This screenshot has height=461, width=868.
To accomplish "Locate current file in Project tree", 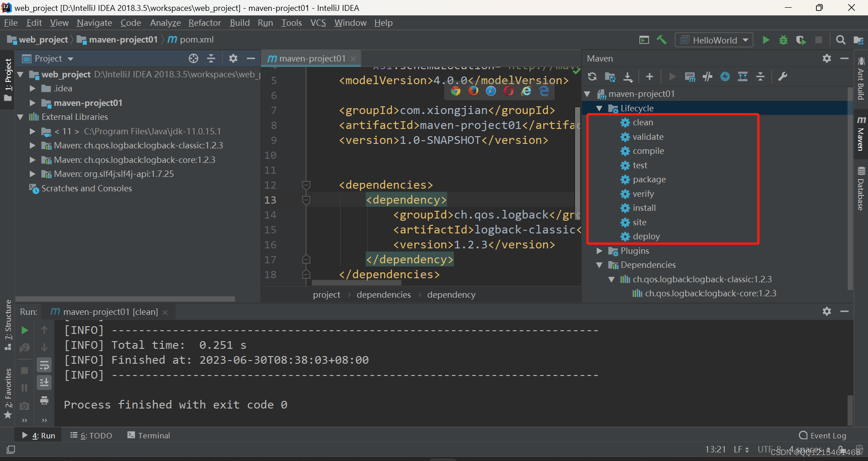I will (193, 58).
